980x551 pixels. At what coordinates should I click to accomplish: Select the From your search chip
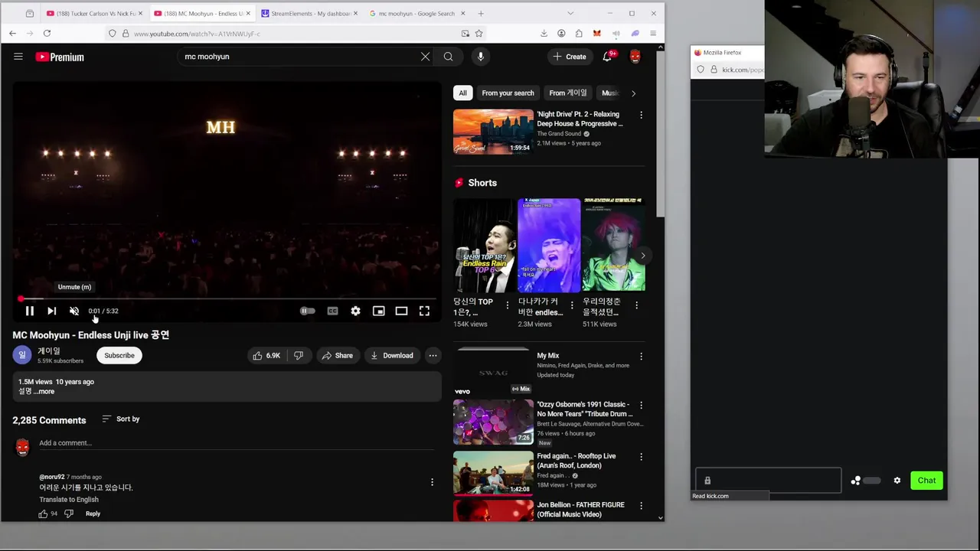(x=508, y=93)
